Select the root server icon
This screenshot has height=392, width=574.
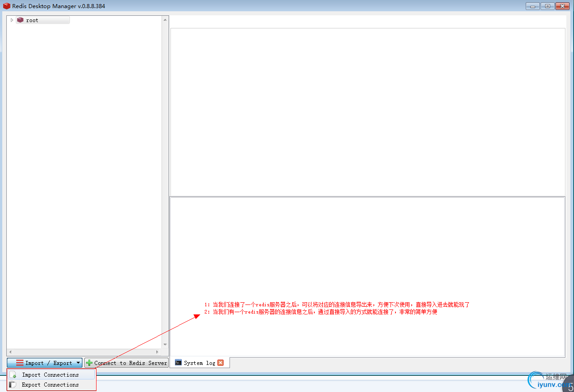click(20, 20)
